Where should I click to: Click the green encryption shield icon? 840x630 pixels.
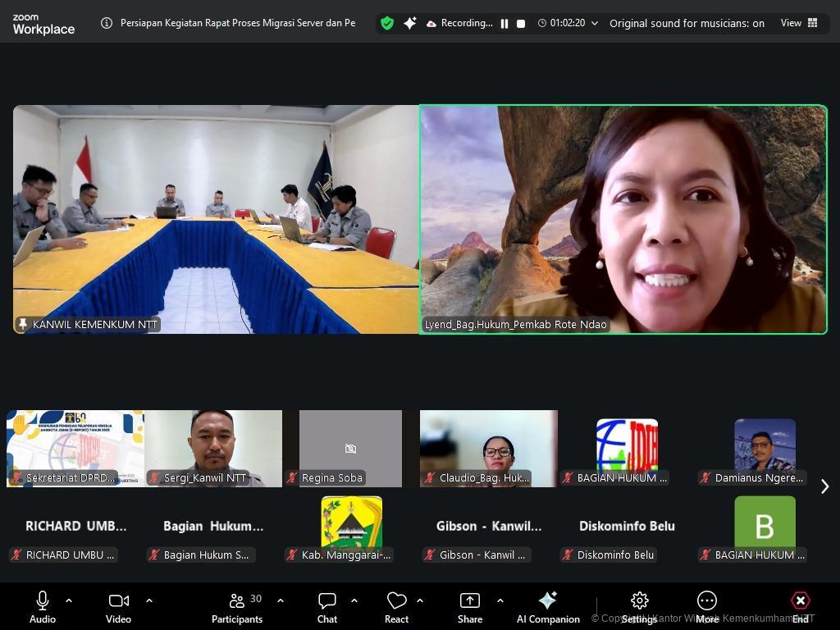coord(387,23)
